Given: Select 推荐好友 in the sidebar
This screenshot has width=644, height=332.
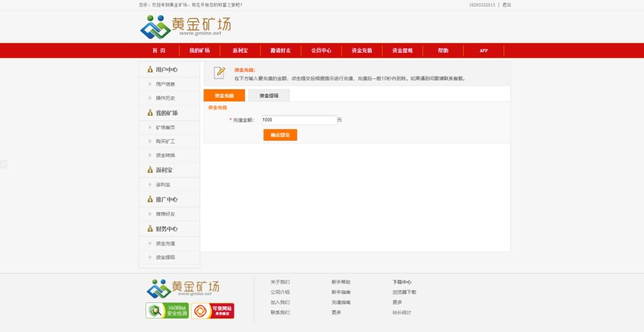Looking at the screenshot, I should click(x=165, y=214).
